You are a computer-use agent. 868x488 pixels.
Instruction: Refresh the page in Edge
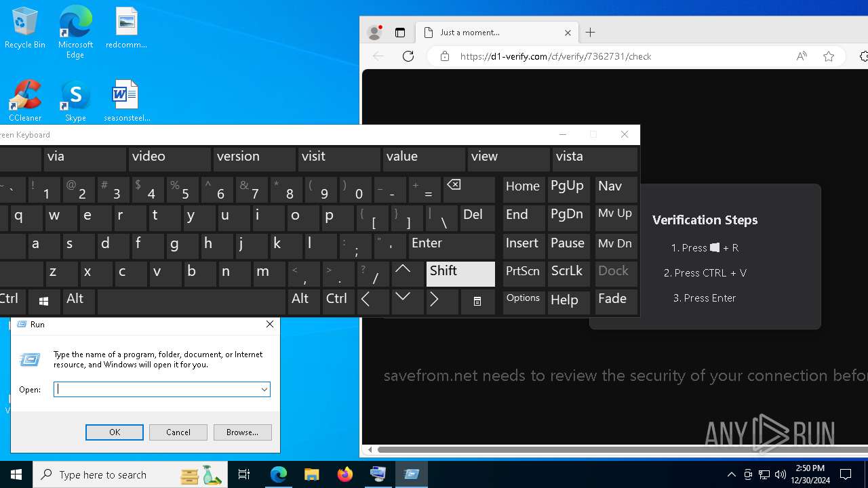click(x=408, y=56)
